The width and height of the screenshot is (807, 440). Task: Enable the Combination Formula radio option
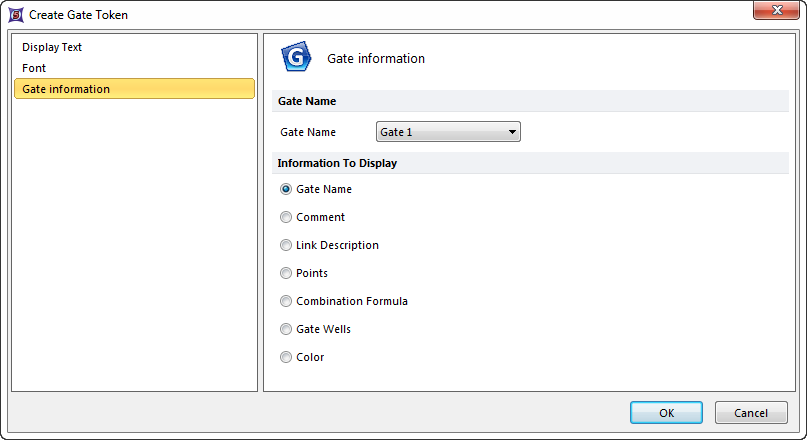pyautogui.click(x=287, y=301)
